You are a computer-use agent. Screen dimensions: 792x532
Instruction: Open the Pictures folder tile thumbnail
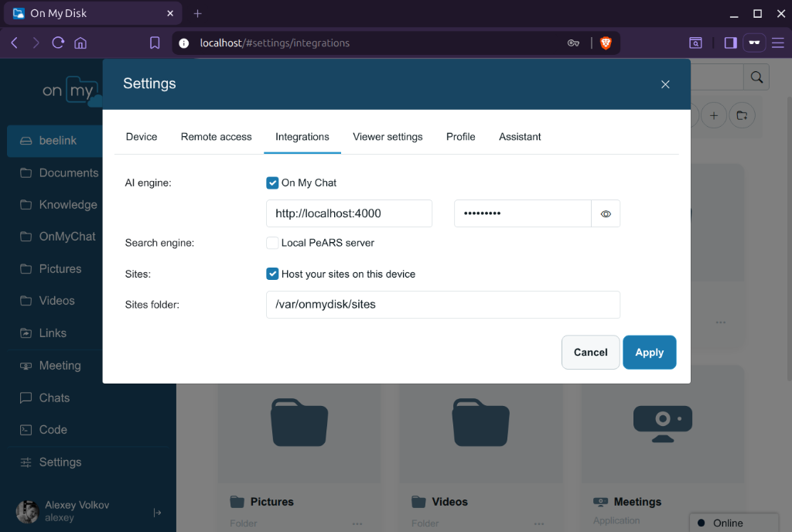click(x=299, y=423)
